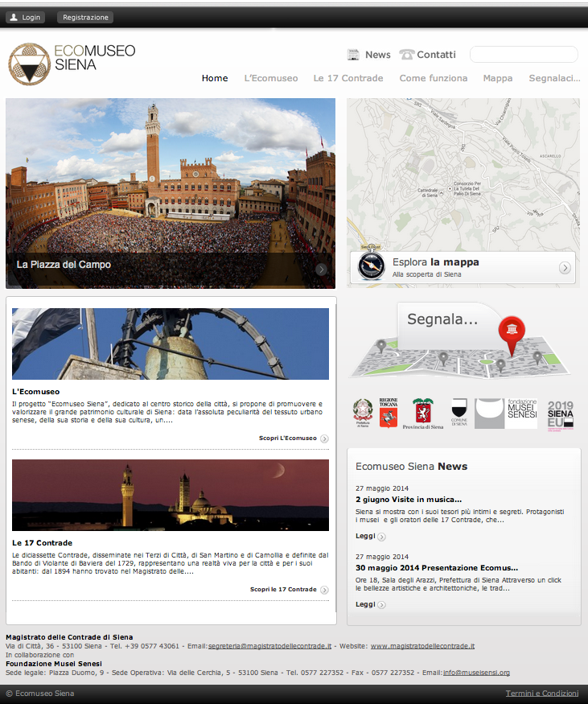Screen dimensions: 588x704
Task: Click the Login button
Action: click(x=25, y=18)
